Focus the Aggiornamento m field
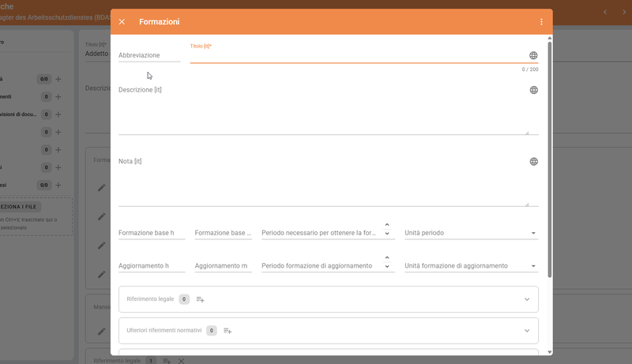 [224, 266]
